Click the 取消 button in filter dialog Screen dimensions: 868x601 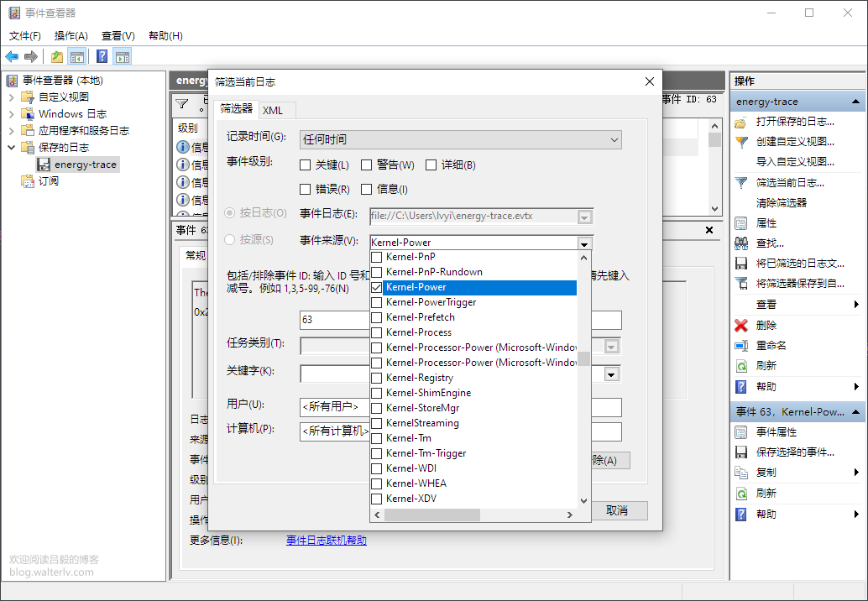point(616,510)
